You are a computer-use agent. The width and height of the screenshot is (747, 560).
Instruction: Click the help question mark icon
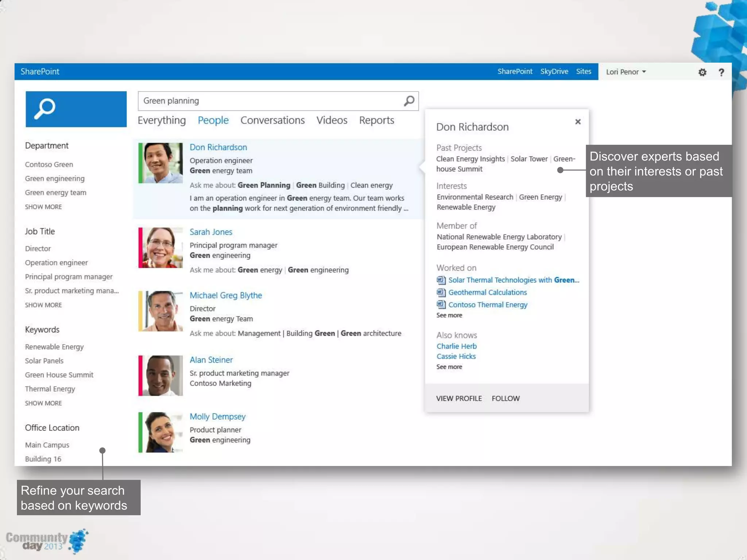(721, 72)
